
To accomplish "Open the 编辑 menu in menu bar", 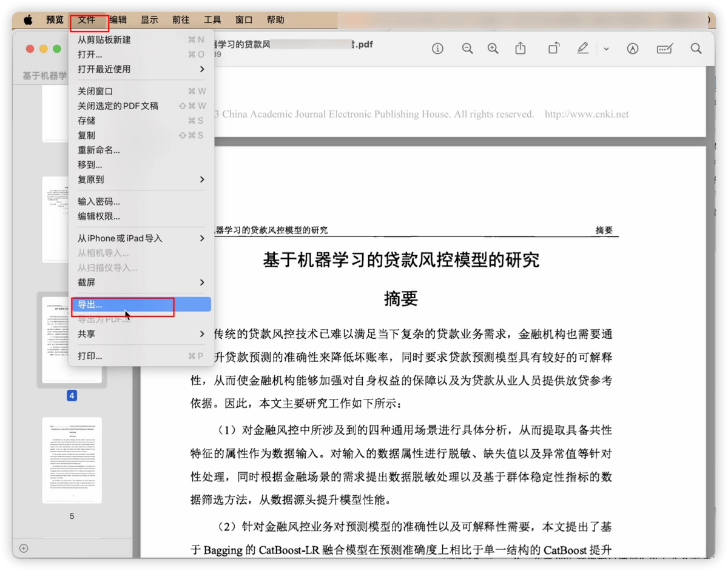I will pyautogui.click(x=118, y=19).
